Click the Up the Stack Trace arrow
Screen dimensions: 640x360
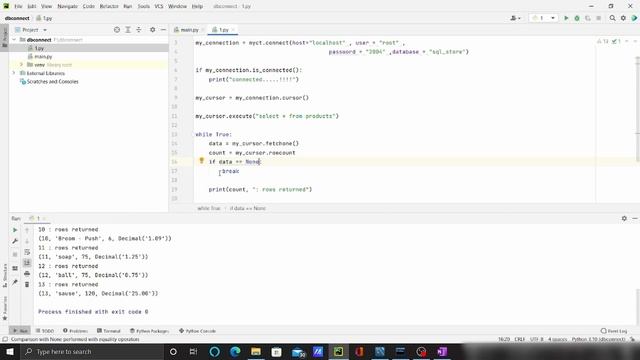[x=27, y=230]
